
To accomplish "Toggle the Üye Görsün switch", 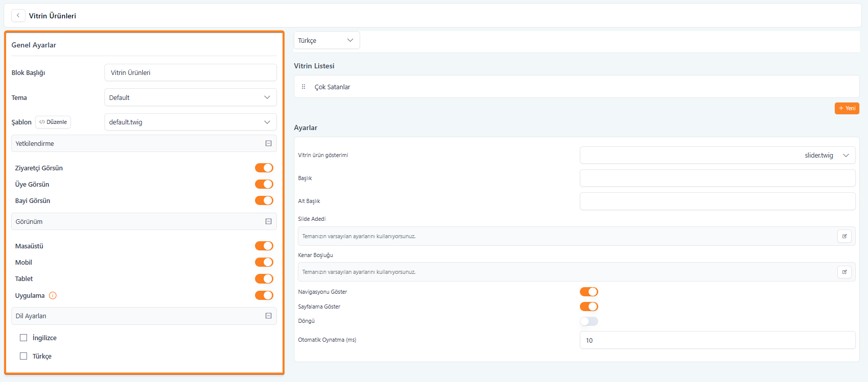I will (264, 184).
